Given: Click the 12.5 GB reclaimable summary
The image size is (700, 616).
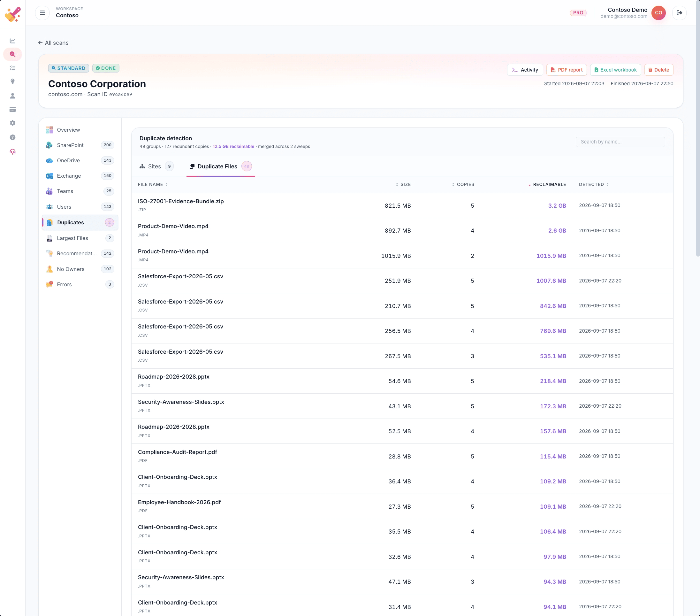Looking at the screenshot, I should (233, 146).
